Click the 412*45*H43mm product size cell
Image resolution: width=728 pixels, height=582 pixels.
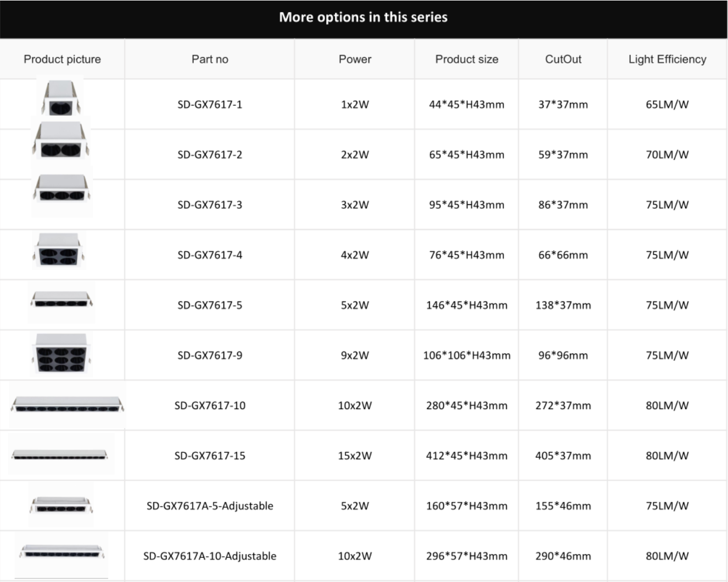[x=467, y=456]
